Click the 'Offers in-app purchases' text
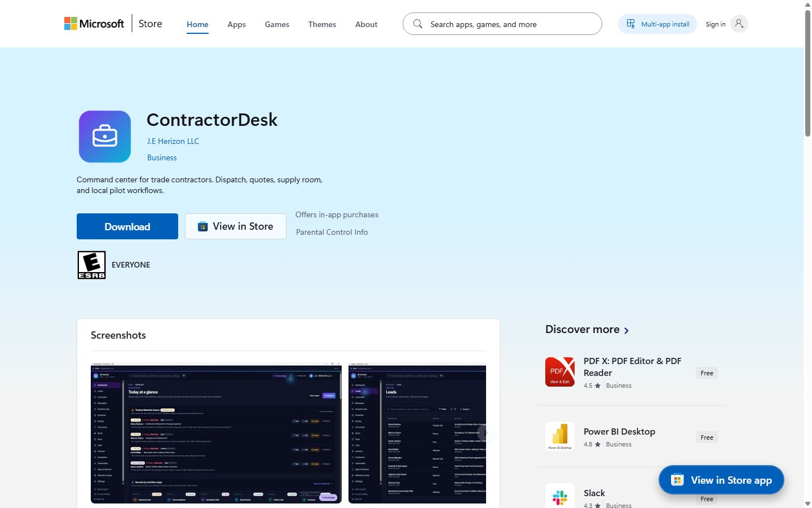This screenshot has height=508, width=812. coord(337,214)
